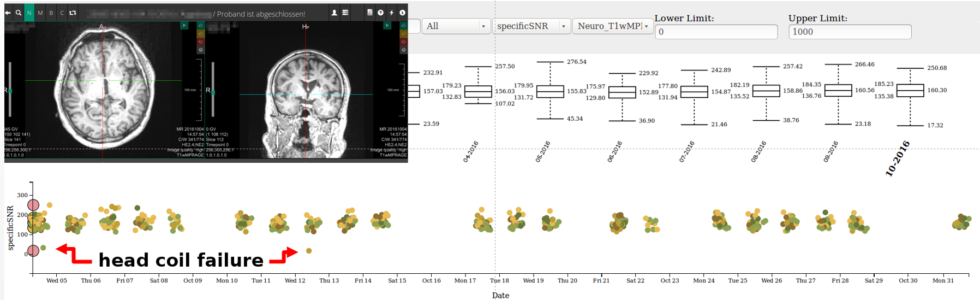The width and height of the screenshot is (980, 300).
Task: Open the magnifier search tool
Action: point(19,13)
